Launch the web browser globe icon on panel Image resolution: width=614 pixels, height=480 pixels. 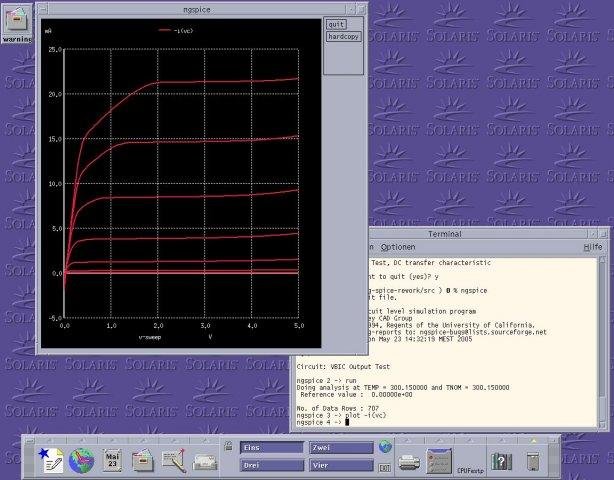coord(81,461)
